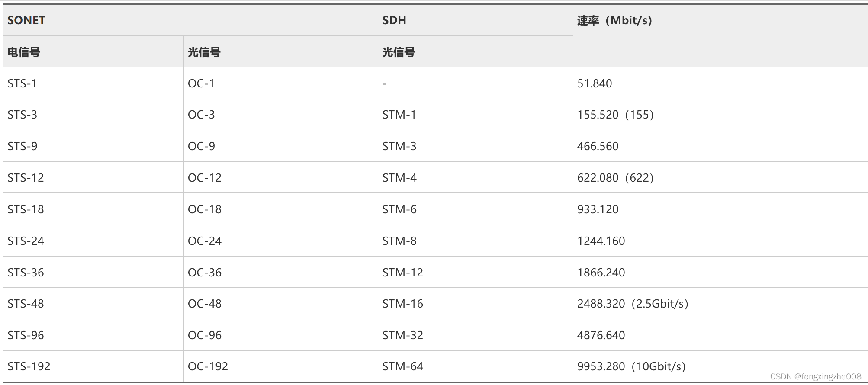
Task: Select the 光信号 header under SDH
Action: [399, 52]
